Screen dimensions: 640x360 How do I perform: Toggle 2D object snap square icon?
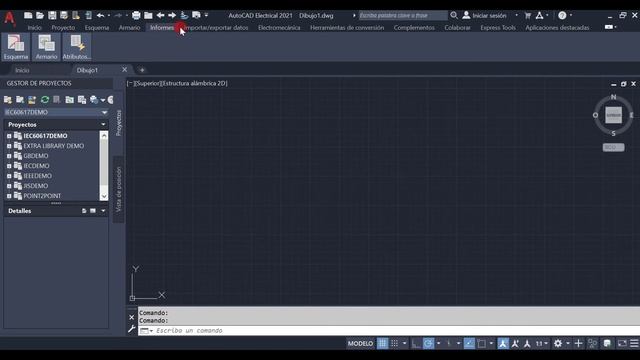tap(482, 344)
